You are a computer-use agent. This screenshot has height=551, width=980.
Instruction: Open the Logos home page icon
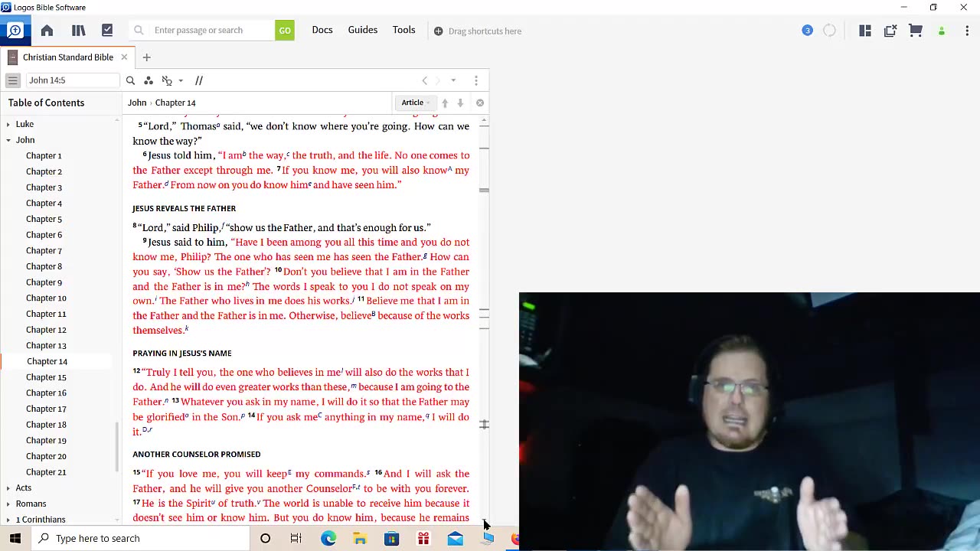pyautogui.click(x=47, y=31)
